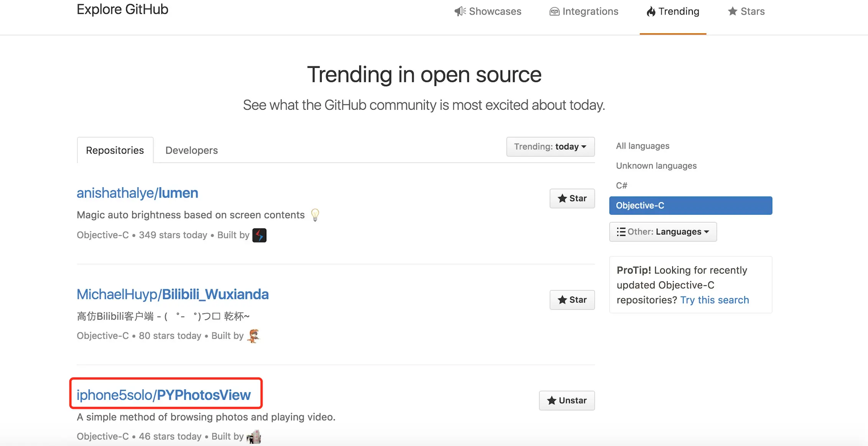Filter by All languages
Viewport: 868px width, 446px height.
[643, 146]
